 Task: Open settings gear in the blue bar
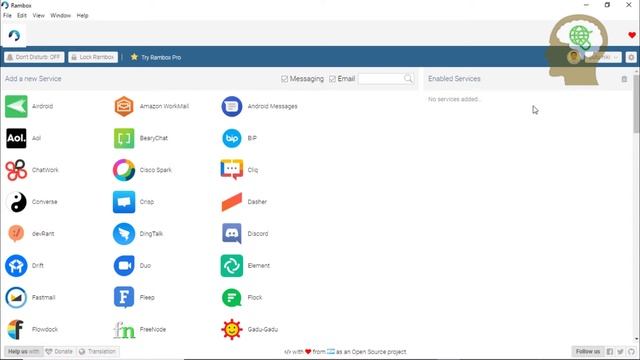(x=631, y=57)
